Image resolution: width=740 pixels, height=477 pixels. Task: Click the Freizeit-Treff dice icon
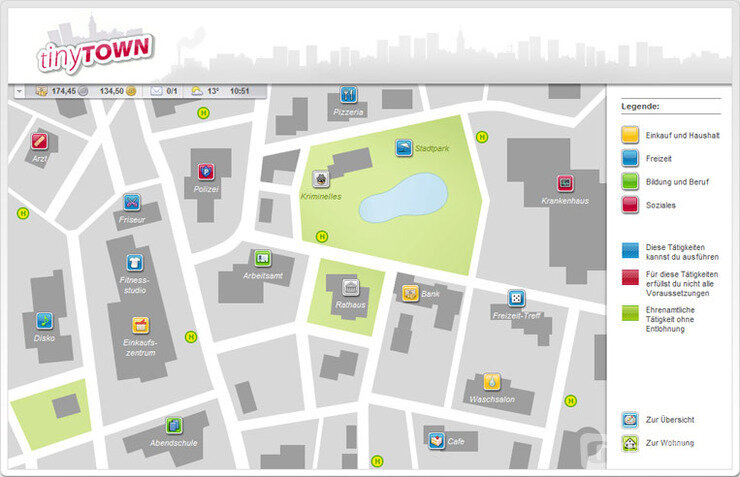(x=515, y=298)
